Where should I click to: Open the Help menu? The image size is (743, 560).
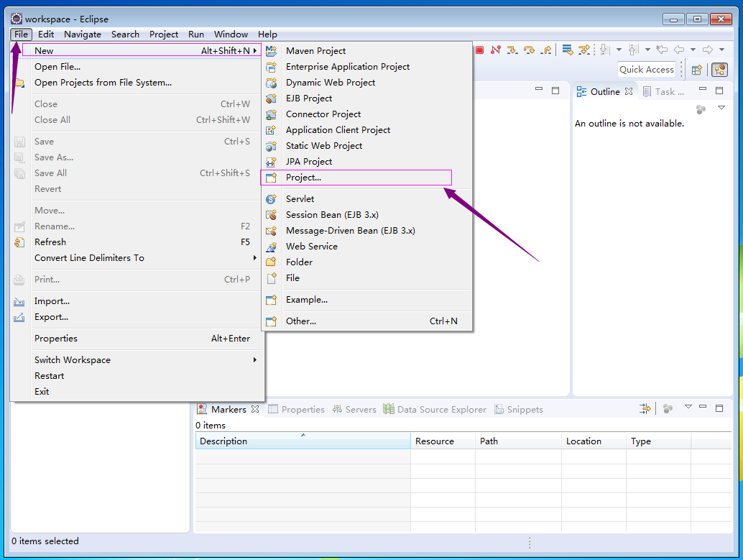click(267, 34)
